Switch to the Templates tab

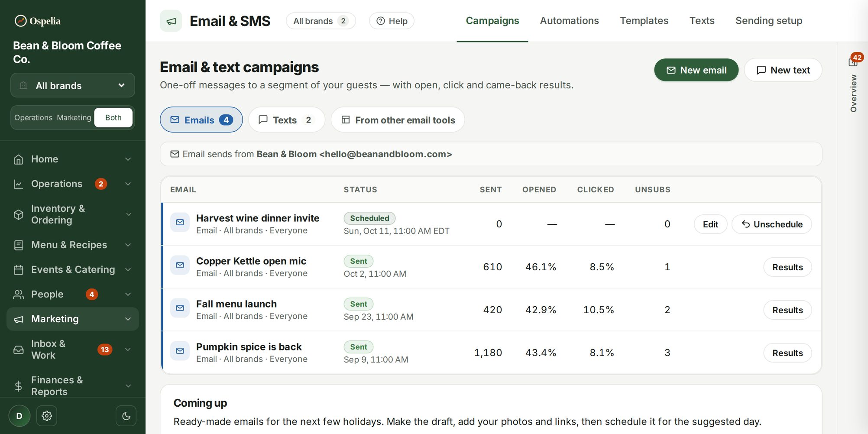[644, 21]
